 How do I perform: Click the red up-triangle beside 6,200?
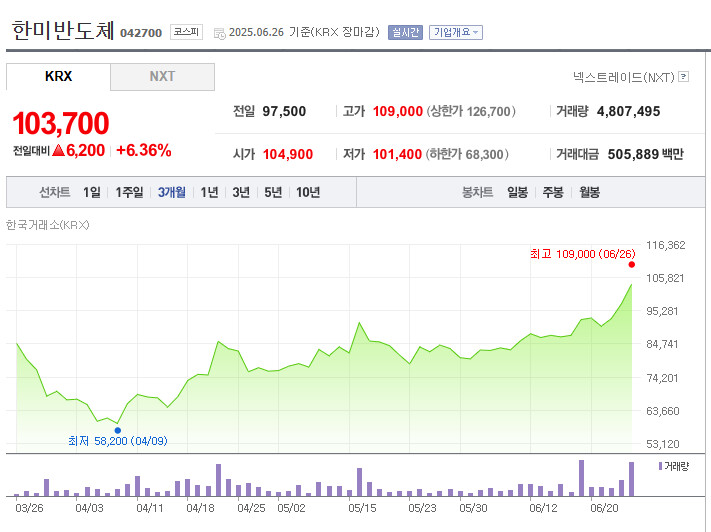pyautogui.click(x=58, y=150)
